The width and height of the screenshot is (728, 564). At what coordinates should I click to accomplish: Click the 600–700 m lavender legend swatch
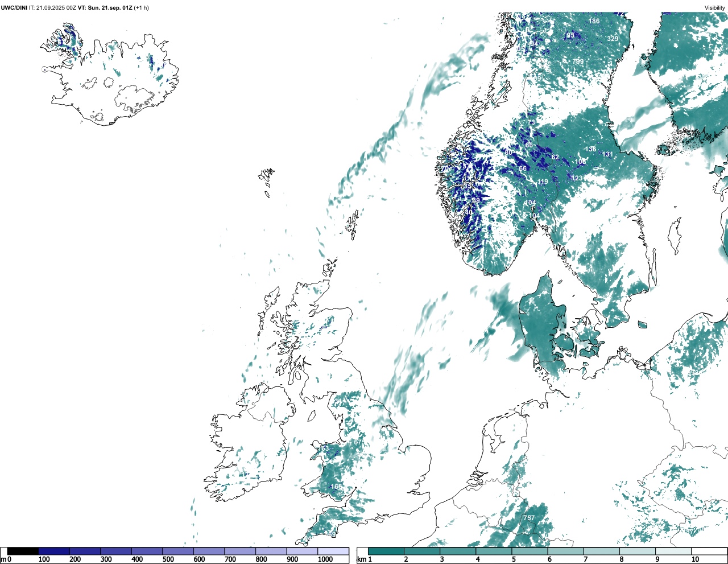point(209,551)
